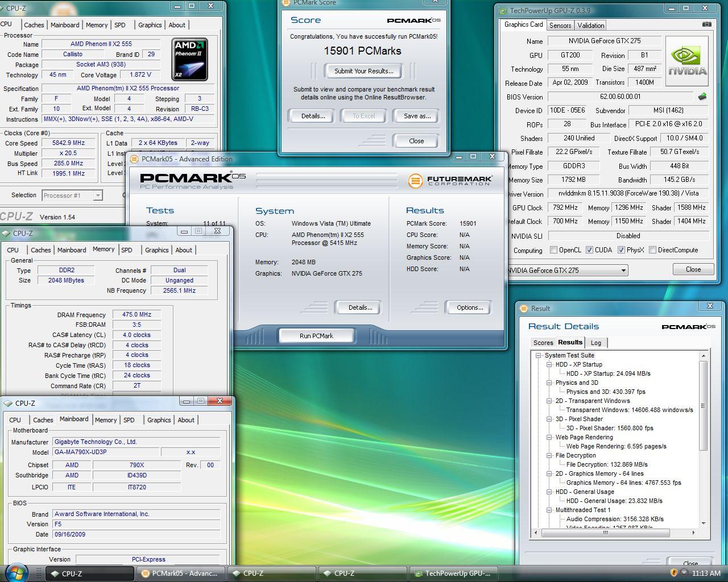The height and width of the screenshot is (582, 728).
Task: Click the Run PCMark button
Action: [316, 336]
